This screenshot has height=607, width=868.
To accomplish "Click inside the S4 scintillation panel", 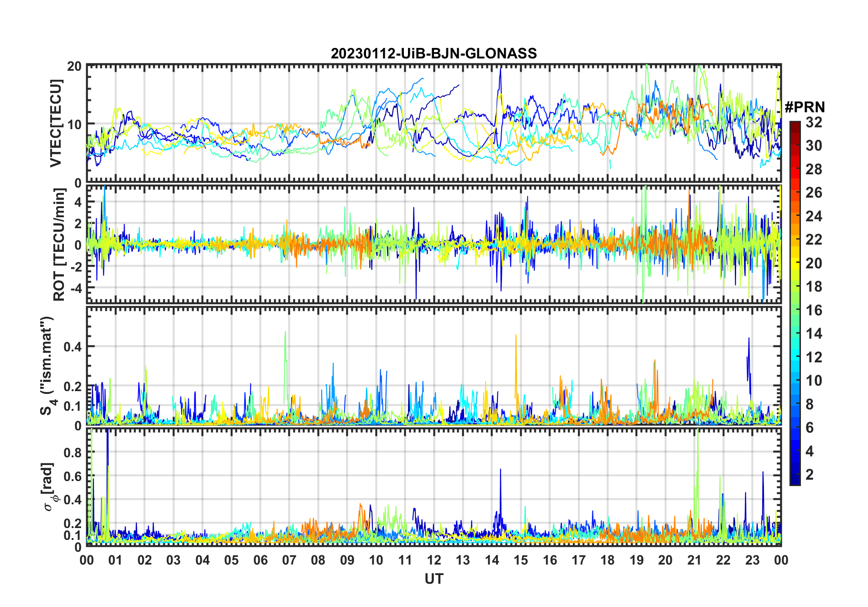I will [x=434, y=366].
